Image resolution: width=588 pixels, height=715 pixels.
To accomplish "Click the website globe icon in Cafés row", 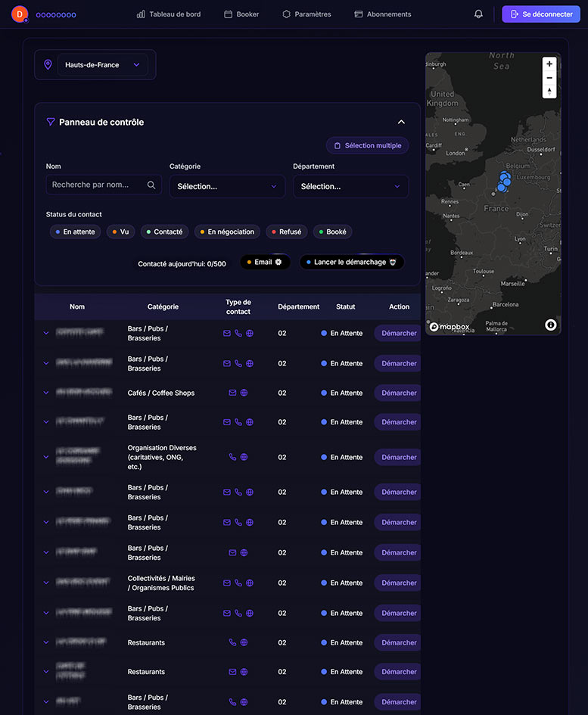I will (x=244, y=393).
